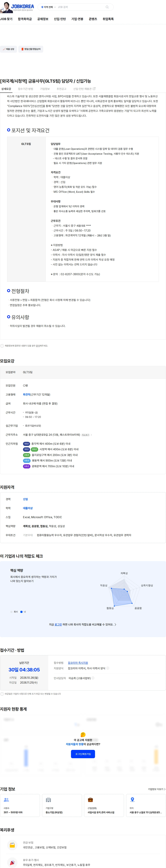Click info icon beside 마감일은 기업의 사정 notice

[2, 694]
